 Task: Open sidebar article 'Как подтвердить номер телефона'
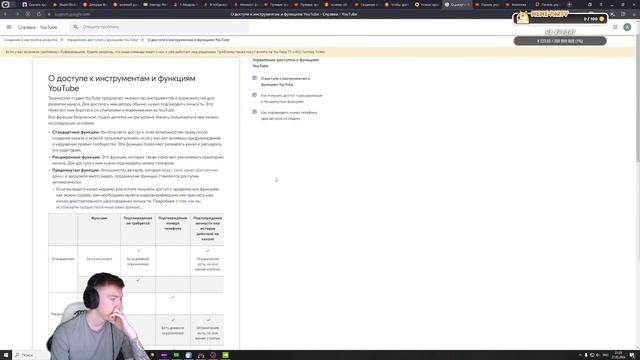pyautogui.click(x=289, y=115)
